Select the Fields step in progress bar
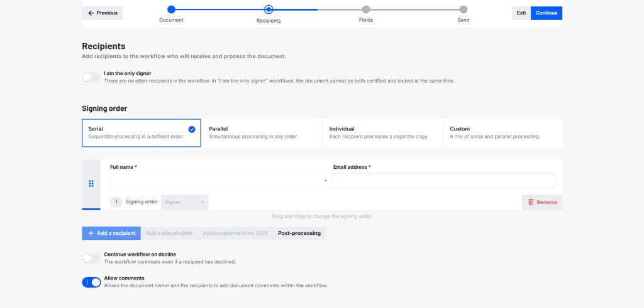644x308 pixels. (x=366, y=9)
